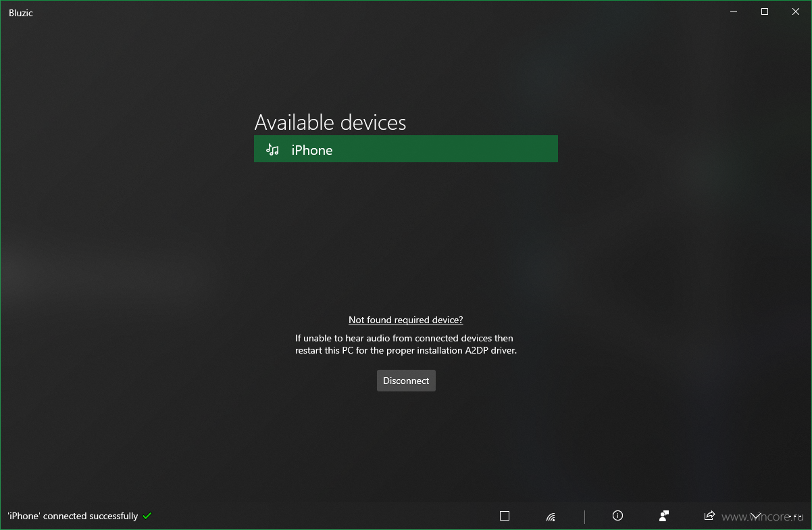This screenshot has width=812, height=530.
Task: Expand the chevron in bottom bar
Action: pos(756,516)
